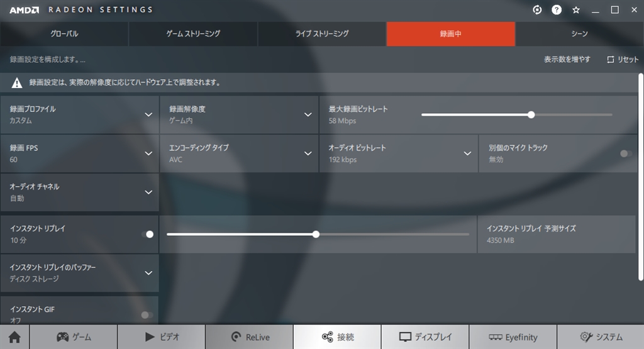This screenshot has width=644, height=349.
Task: Click the favorites star icon
Action: point(576,10)
